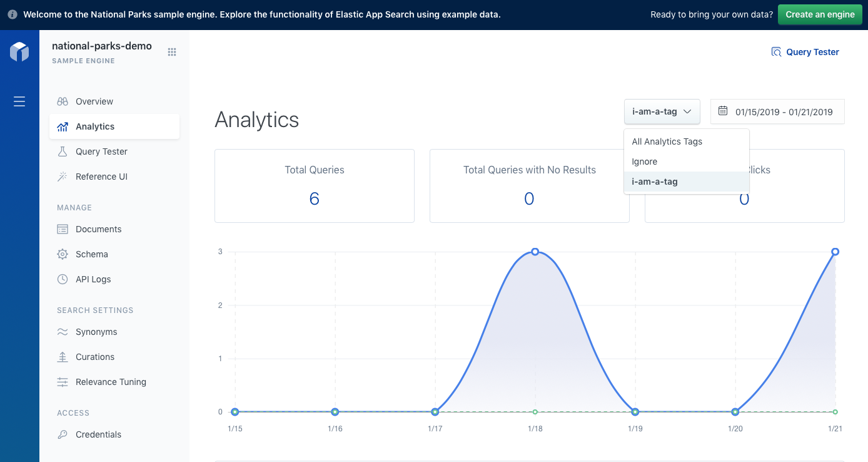Viewport: 868px width, 462px height.
Task: Open Schema settings via the gear icon
Action: (63, 254)
